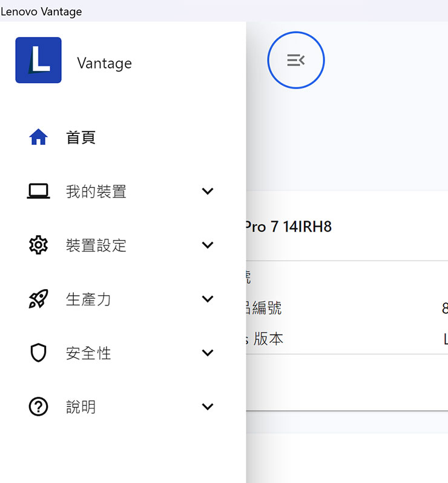Click the laptop icon for 我的裝置
This screenshot has height=483, width=448.
[x=39, y=191]
